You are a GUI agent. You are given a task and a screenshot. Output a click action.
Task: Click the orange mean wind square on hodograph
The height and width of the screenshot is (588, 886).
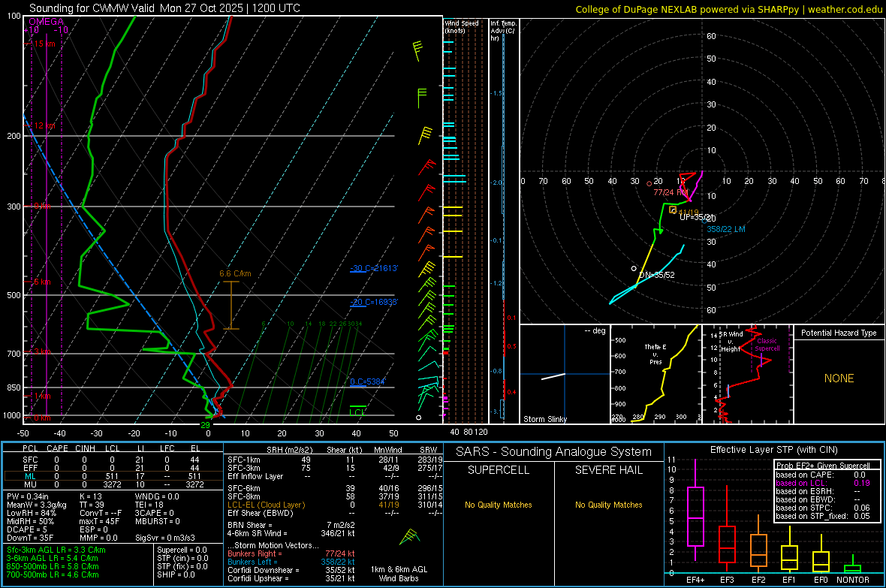[673, 210]
